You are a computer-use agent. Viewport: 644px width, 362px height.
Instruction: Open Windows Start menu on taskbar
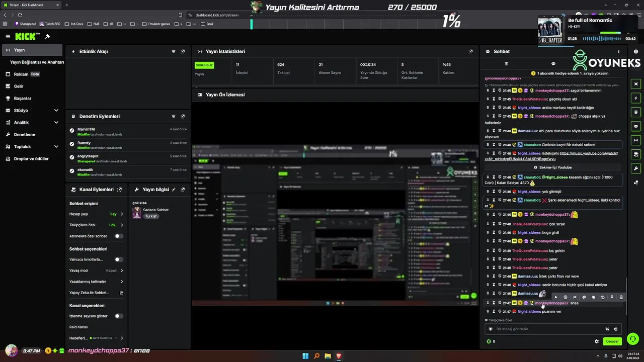click(x=305, y=356)
